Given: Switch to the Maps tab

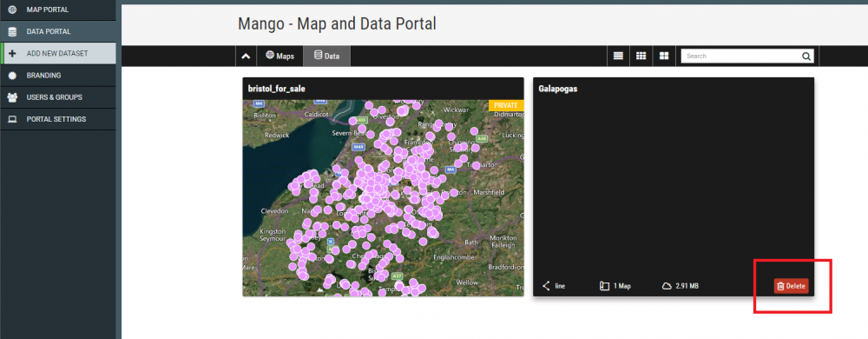Looking at the screenshot, I should tap(279, 56).
